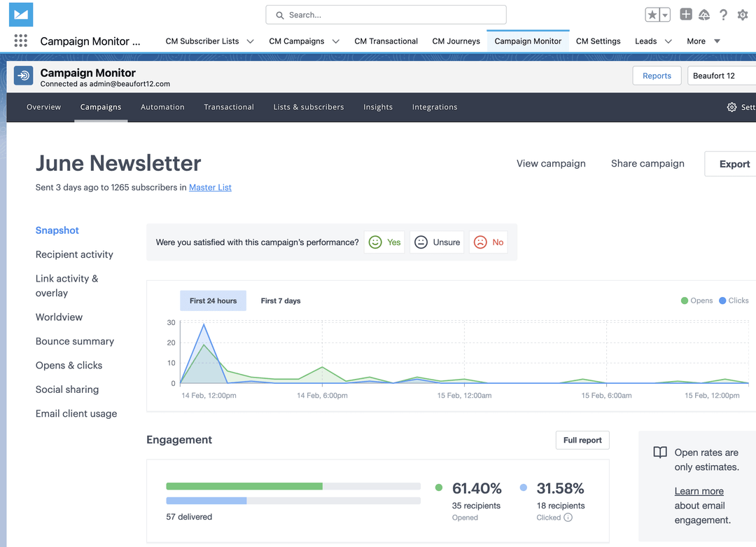Screen dimensions: 756x547
Task: Click the plus icon to create new
Action: 685,14
